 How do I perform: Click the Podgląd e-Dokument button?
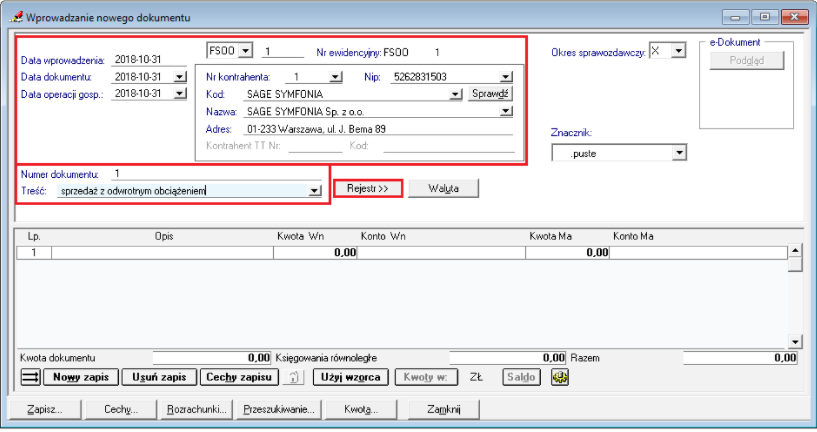(747, 60)
